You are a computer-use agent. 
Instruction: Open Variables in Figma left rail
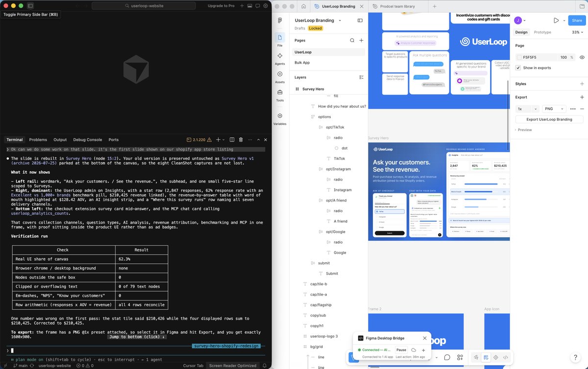click(280, 119)
